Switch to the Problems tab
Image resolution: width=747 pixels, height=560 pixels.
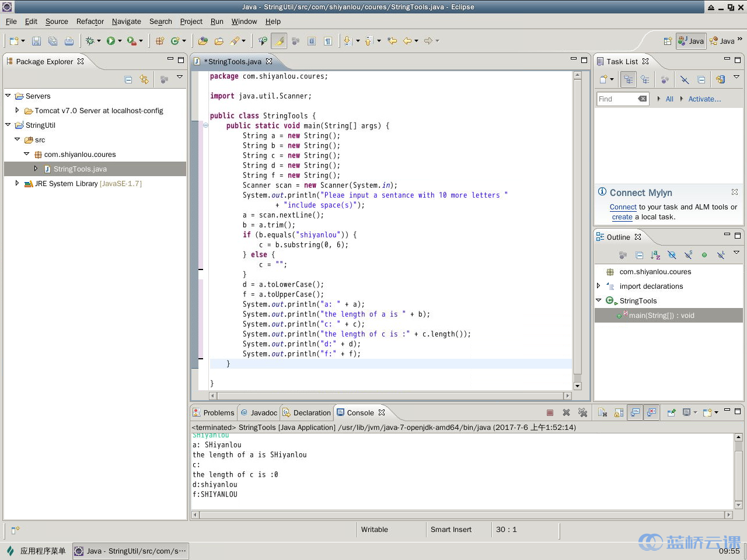[x=214, y=412]
